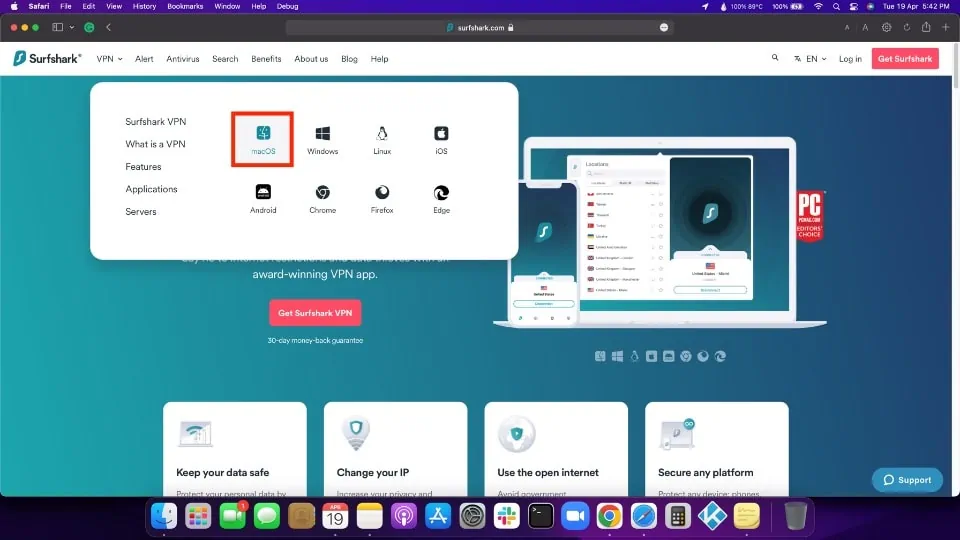Open Launchpad from the Dock

(x=198, y=516)
